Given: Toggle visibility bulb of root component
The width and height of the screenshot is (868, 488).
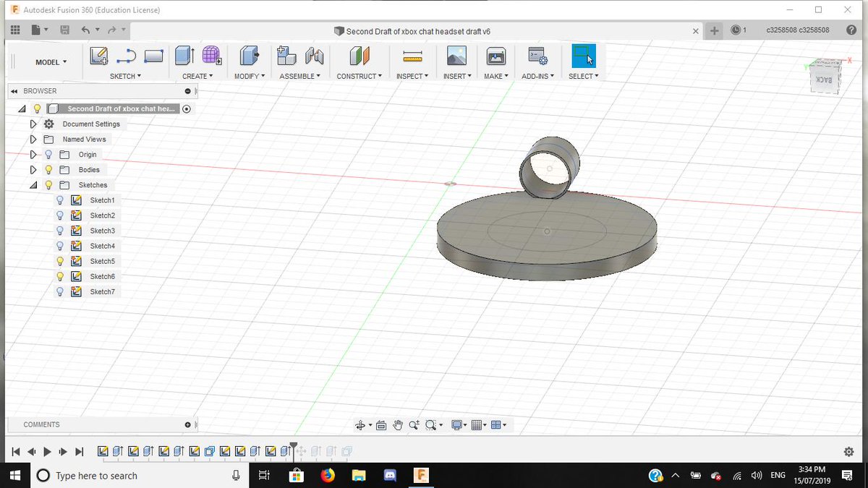Looking at the screenshot, I should click(x=37, y=108).
